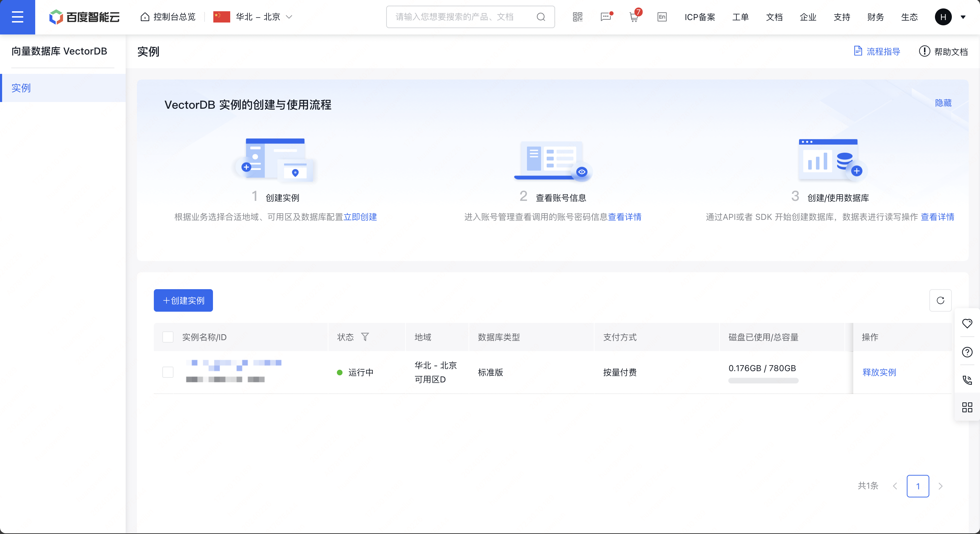Click the 实例名称/ID column header

pyautogui.click(x=204, y=337)
